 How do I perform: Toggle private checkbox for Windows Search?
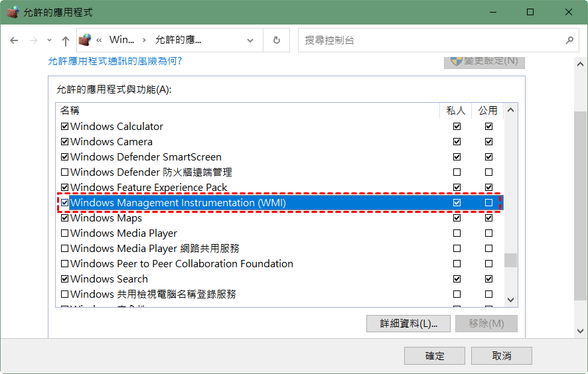[457, 279]
